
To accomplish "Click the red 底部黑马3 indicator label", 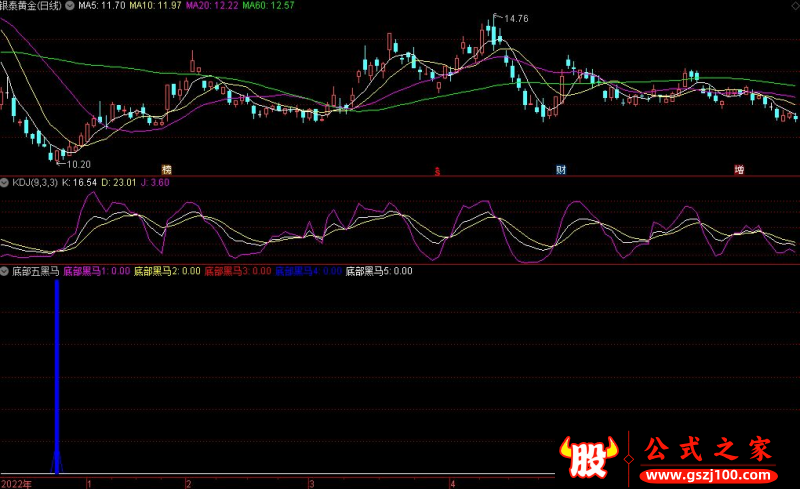I will click(x=237, y=270).
